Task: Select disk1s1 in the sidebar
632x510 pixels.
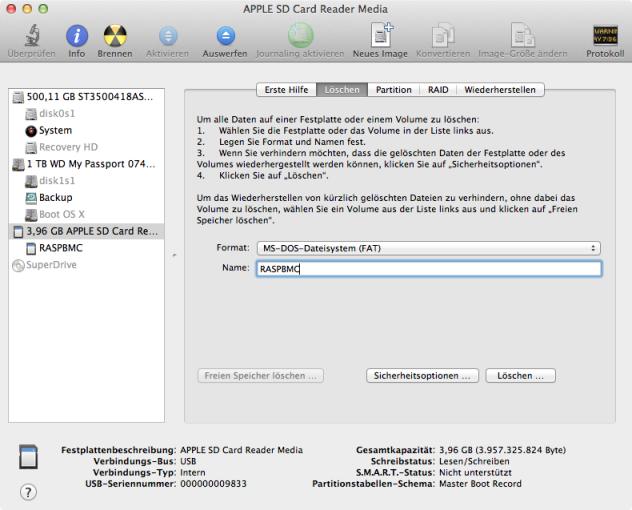Action: 86,181
